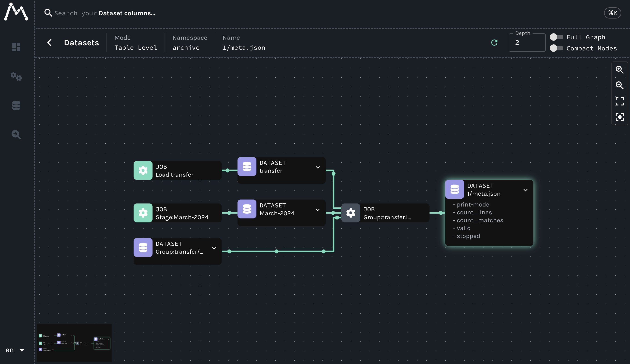The height and width of the screenshot is (364, 630).
Task: Open the en language dropdown
Action: click(x=15, y=350)
